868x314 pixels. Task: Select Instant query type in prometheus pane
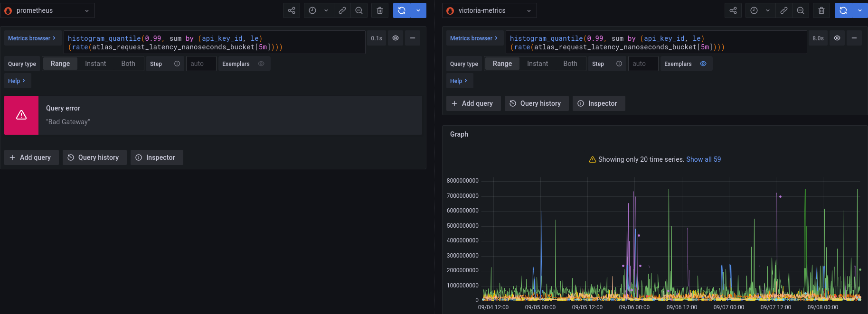tap(95, 64)
